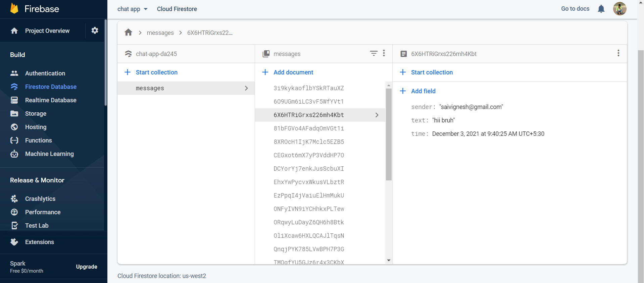Click the Firestore Database sidebar icon
Image resolution: width=644 pixels, height=283 pixels.
click(x=14, y=87)
